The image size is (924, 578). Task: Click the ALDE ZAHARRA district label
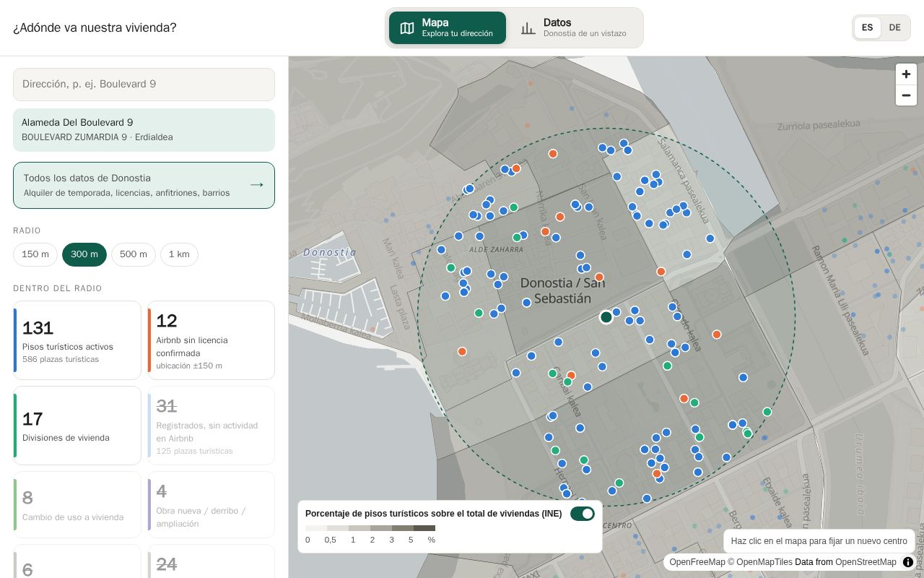(x=496, y=249)
